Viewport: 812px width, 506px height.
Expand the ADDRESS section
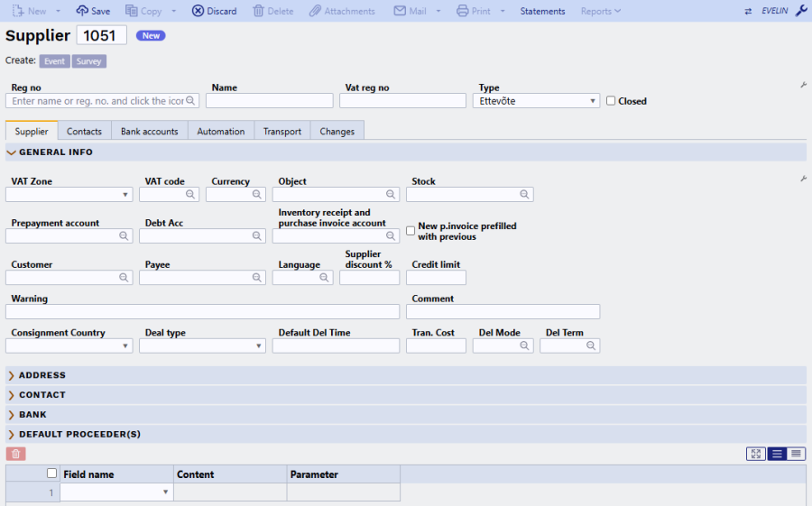(12, 375)
